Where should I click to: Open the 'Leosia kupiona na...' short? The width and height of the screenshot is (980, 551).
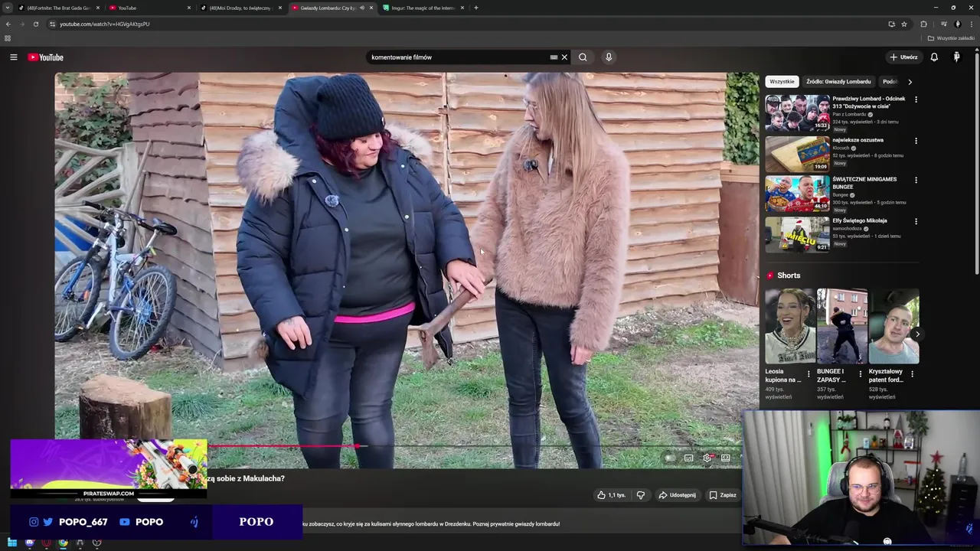click(790, 326)
